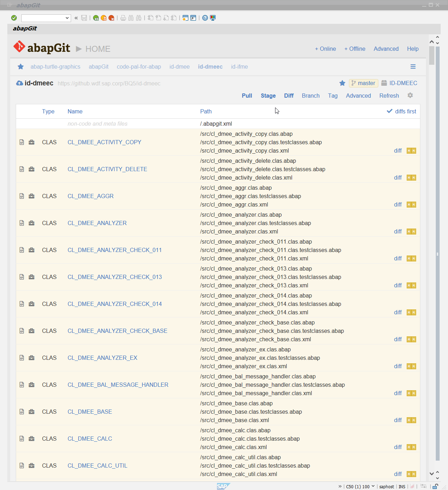Click the favorite star left of abap-turtle-graphics

[x=20, y=66]
